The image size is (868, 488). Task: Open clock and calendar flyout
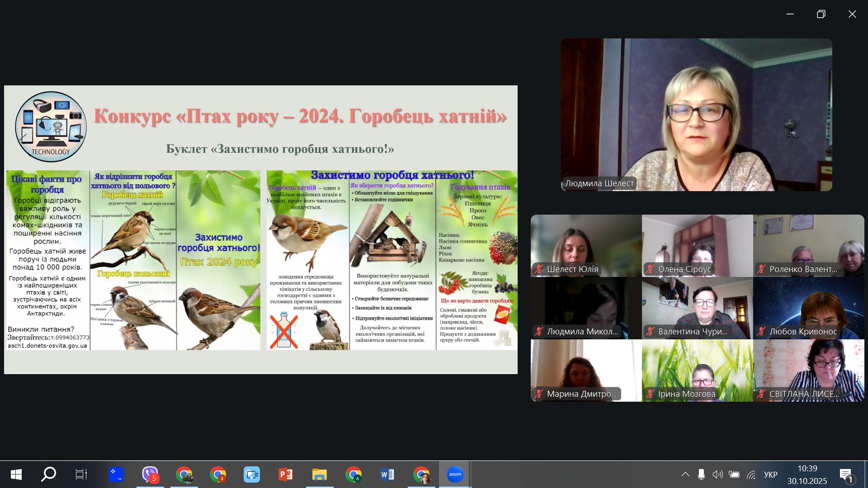click(807, 474)
